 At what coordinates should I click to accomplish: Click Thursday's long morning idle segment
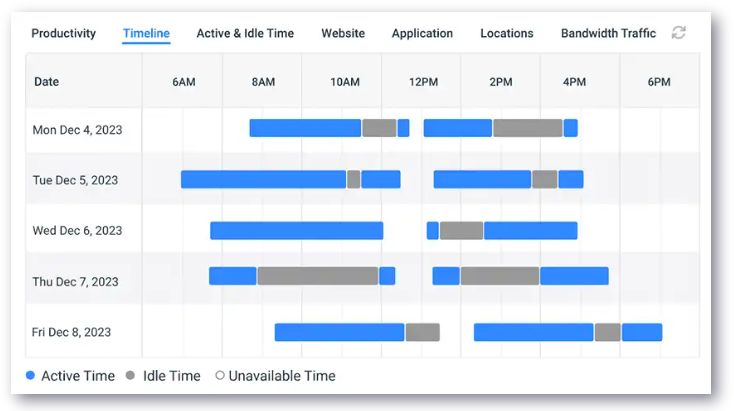(318, 276)
